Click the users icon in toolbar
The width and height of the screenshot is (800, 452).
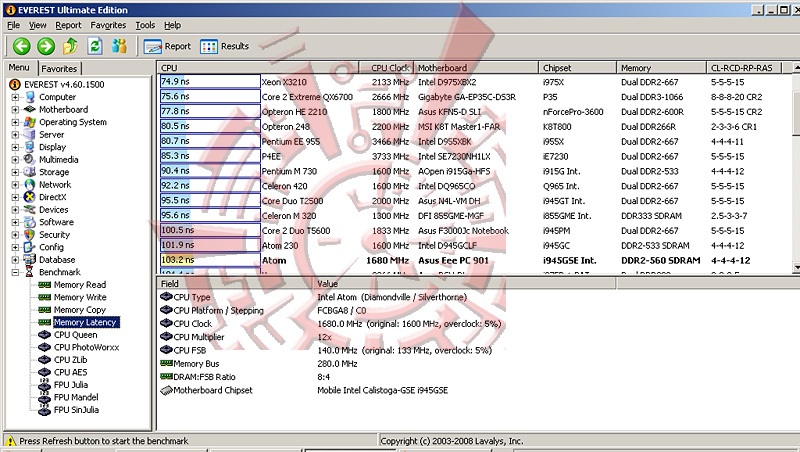[119, 46]
